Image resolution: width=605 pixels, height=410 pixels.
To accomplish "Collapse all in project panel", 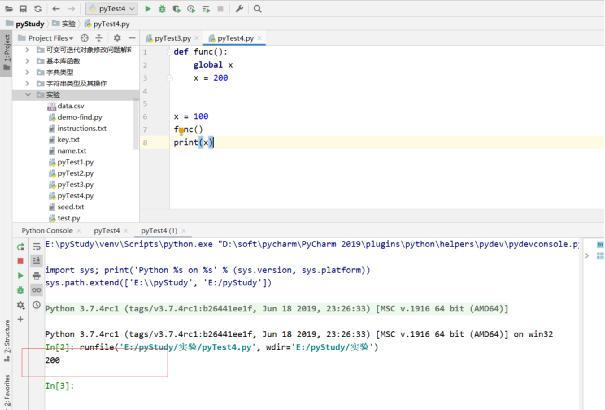I will coord(99,38).
